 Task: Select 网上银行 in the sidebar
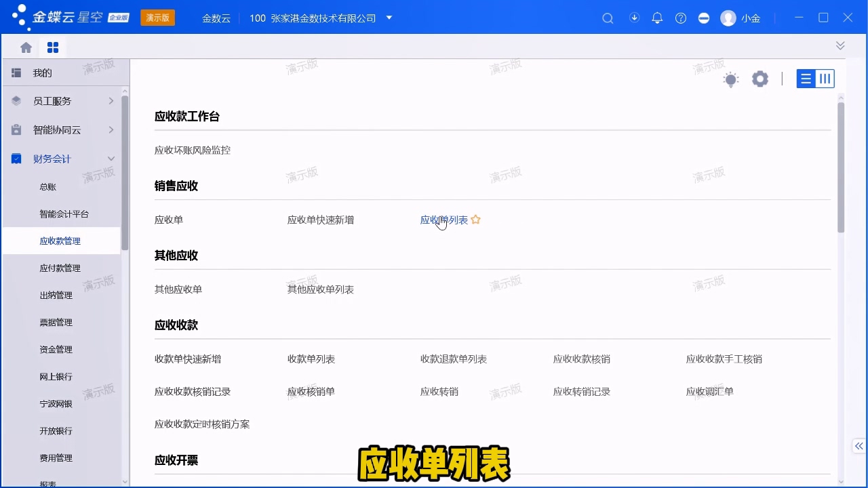point(56,377)
